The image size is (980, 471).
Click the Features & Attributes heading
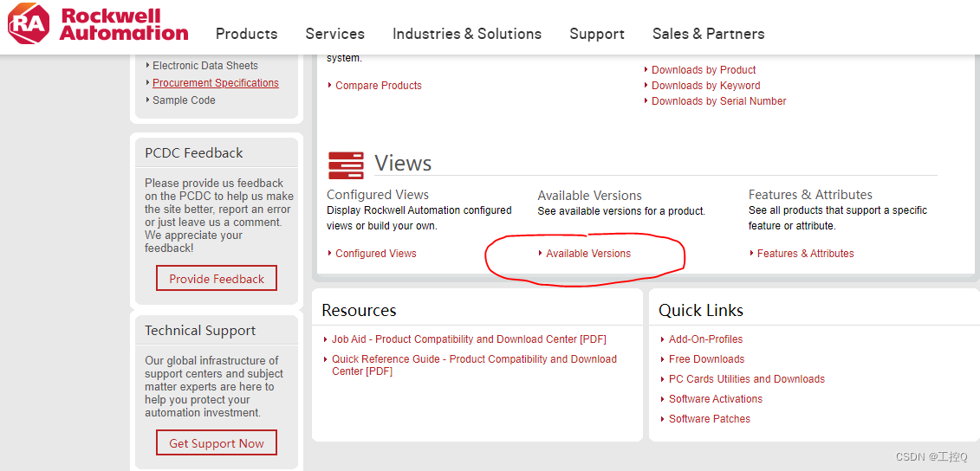810,195
